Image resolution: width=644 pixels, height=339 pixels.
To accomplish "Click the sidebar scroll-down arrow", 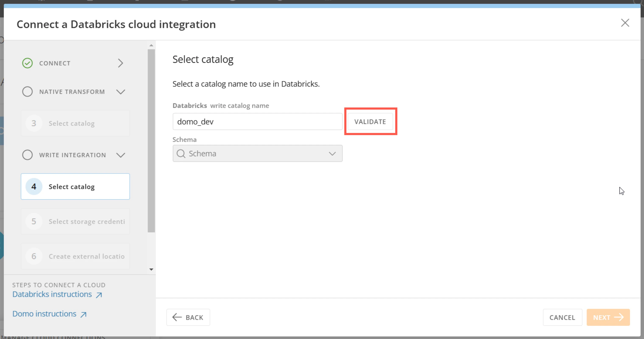I will click(x=151, y=270).
